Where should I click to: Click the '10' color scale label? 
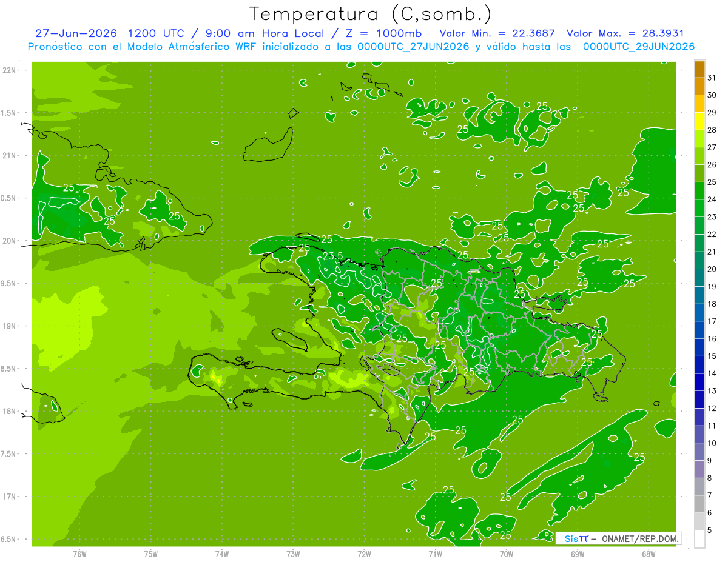coord(712,443)
